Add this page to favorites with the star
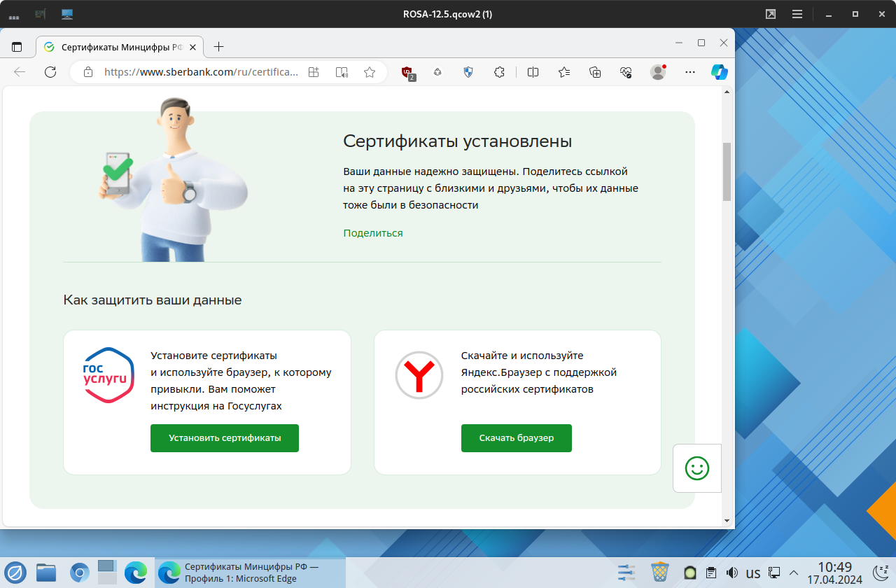Viewport: 896px width, 588px height. (x=370, y=71)
